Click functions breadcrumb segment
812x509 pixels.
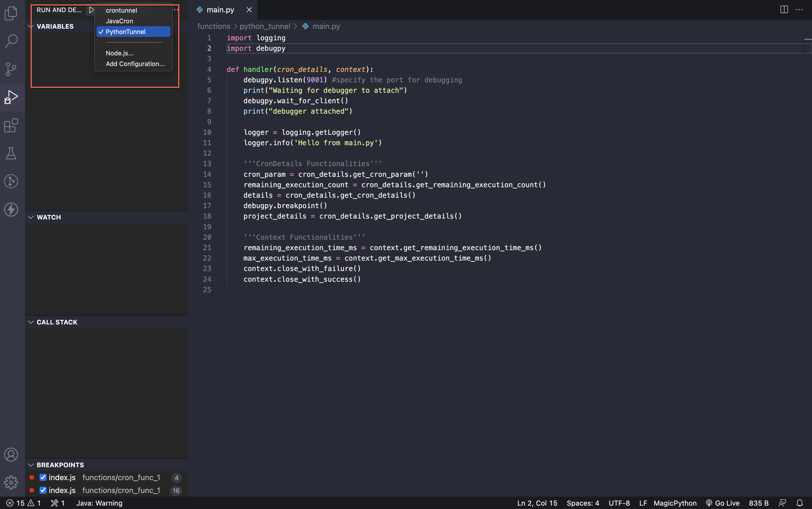pos(214,26)
